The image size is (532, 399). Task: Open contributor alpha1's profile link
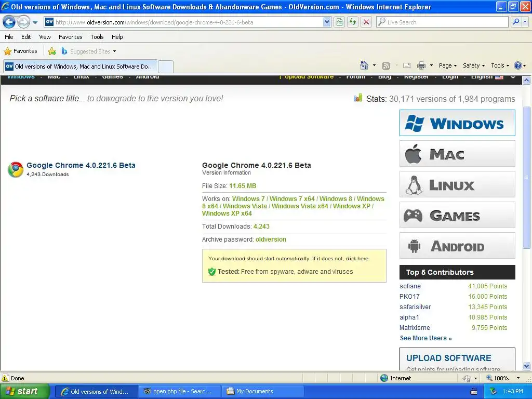(409, 317)
